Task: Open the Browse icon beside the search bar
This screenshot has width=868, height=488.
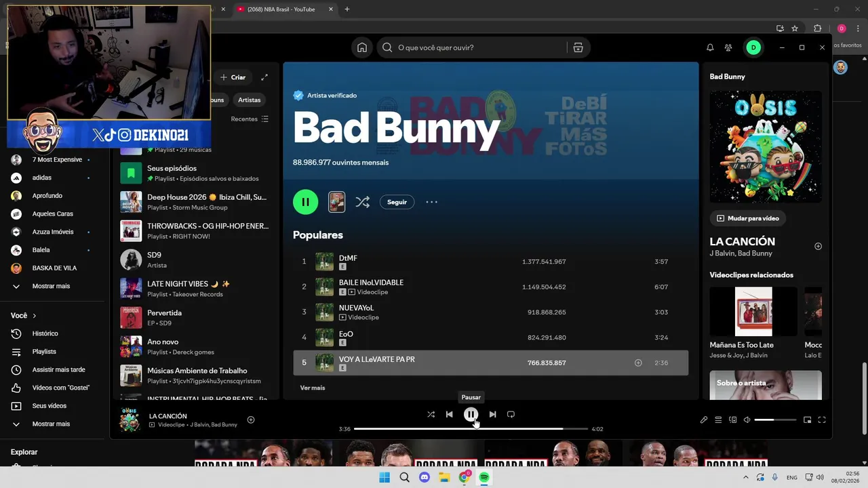Action: (578, 47)
